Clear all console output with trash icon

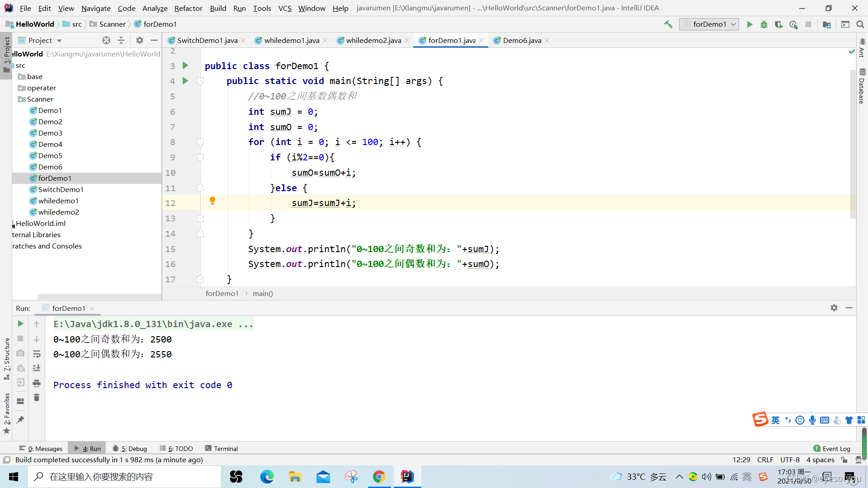coord(37,398)
